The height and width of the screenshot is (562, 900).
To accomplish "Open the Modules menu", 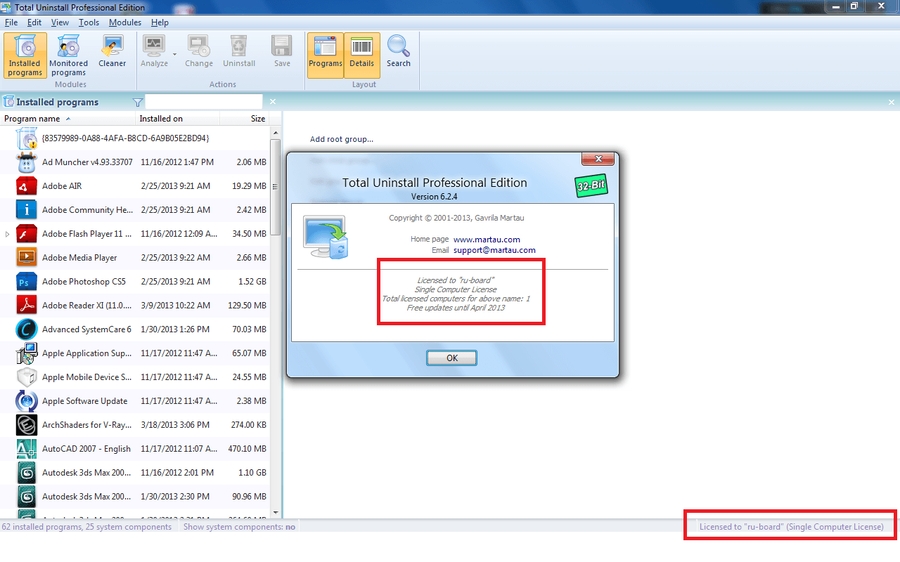I will pyautogui.click(x=125, y=22).
